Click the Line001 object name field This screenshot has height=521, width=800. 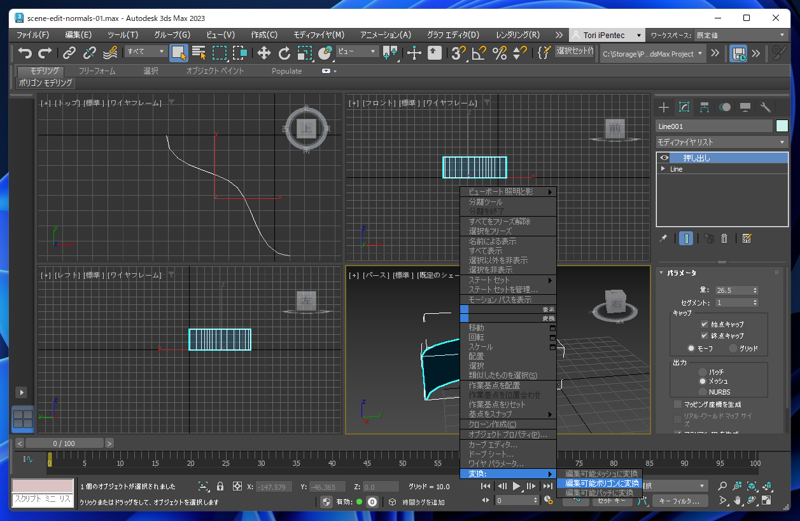[x=714, y=127]
